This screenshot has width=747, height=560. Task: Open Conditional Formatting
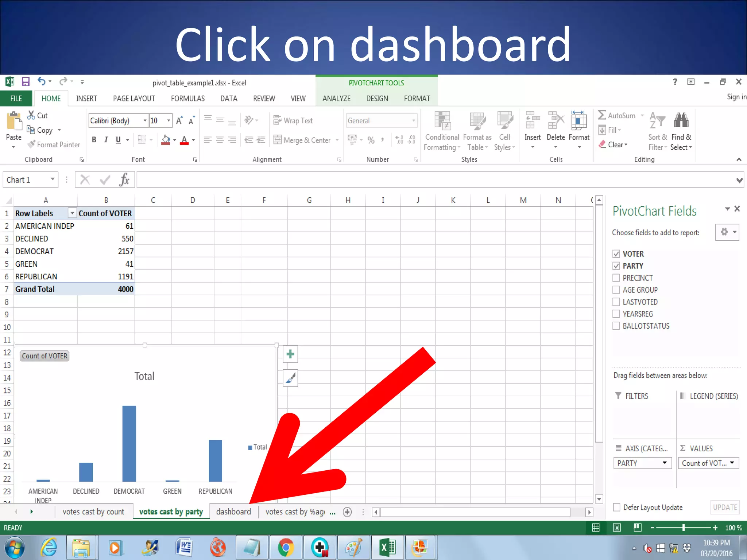point(442,131)
